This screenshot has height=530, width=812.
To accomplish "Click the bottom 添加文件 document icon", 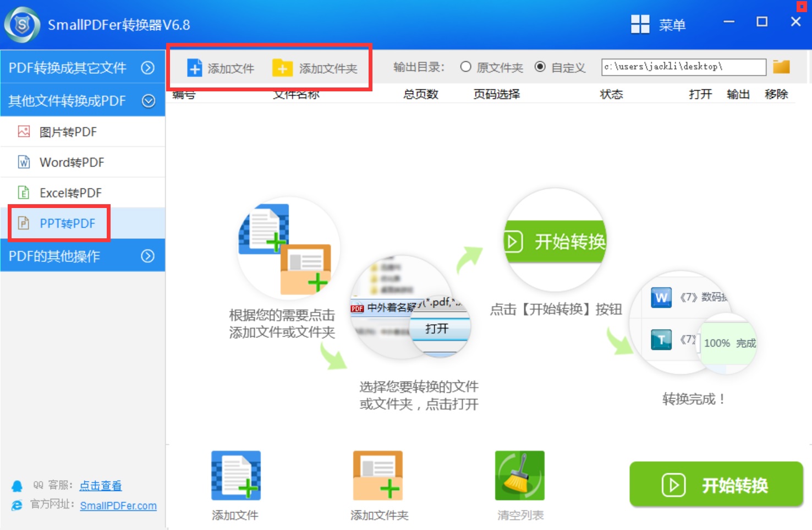I will (x=236, y=476).
